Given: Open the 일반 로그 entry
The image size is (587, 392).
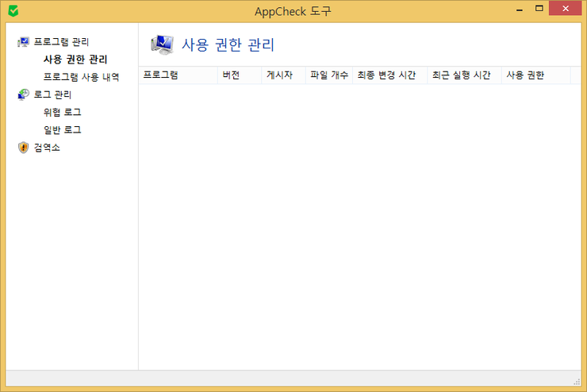Looking at the screenshot, I should 62,130.
